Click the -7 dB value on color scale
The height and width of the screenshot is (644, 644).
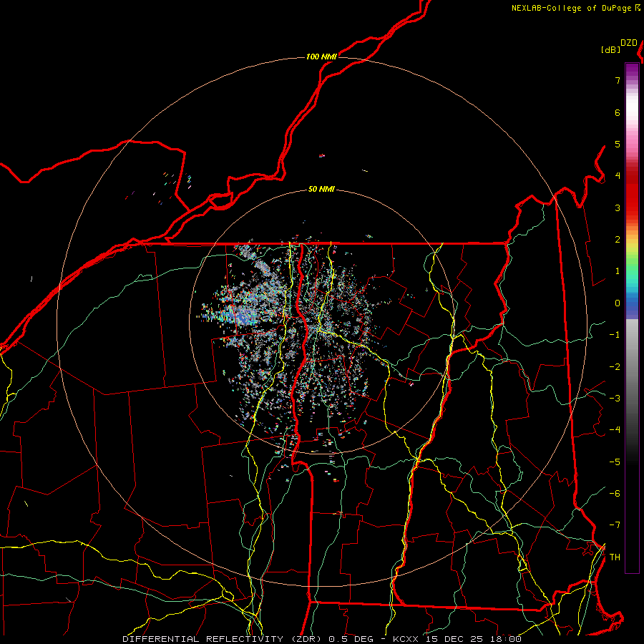click(615, 525)
